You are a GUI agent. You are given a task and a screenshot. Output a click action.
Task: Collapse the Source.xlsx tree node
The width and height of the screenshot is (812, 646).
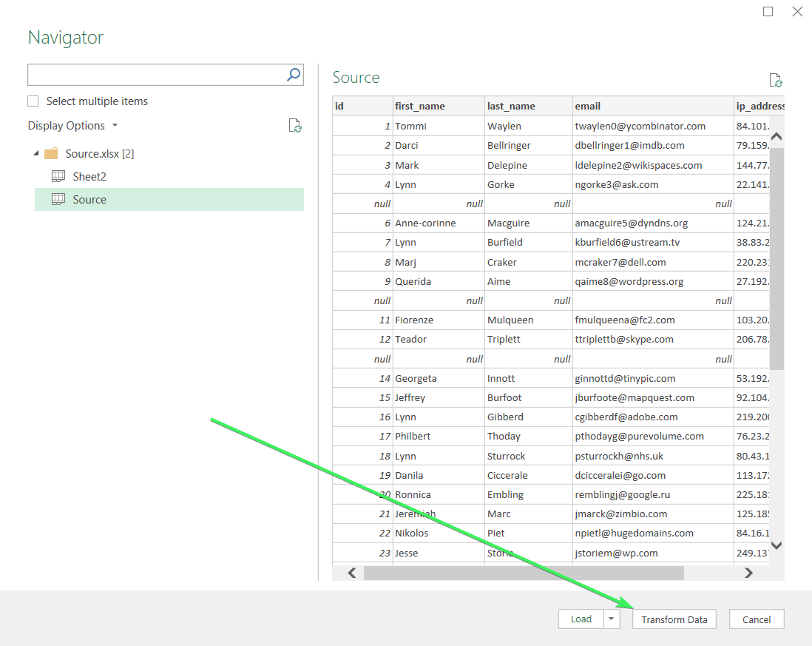37,153
